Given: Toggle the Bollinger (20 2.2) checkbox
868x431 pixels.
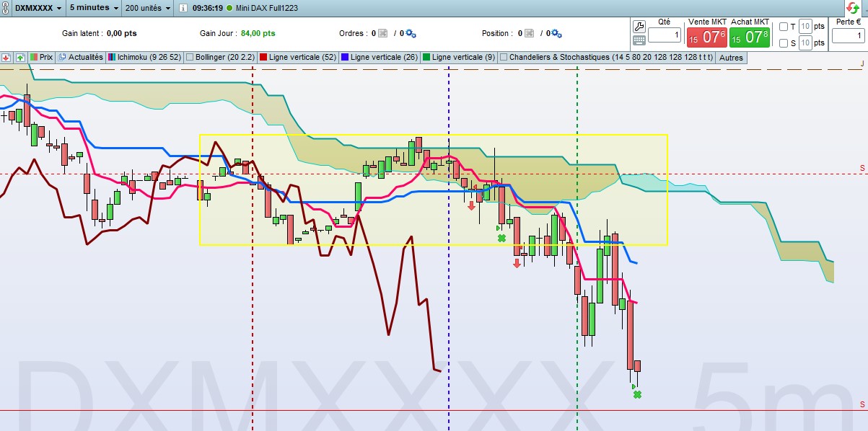Looking at the screenshot, I should point(190,57).
